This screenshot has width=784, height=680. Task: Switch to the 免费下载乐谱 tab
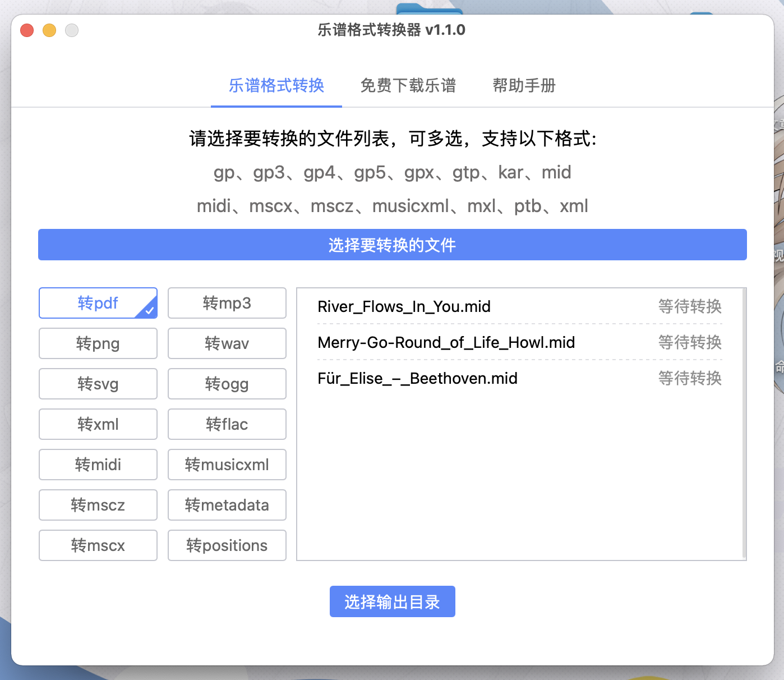pyautogui.click(x=408, y=85)
